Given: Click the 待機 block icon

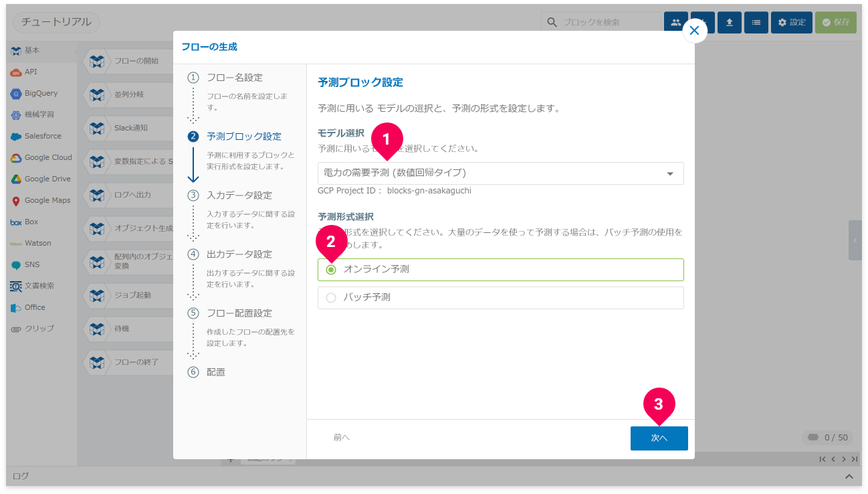Looking at the screenshot, I should click(x=98, y=329).
